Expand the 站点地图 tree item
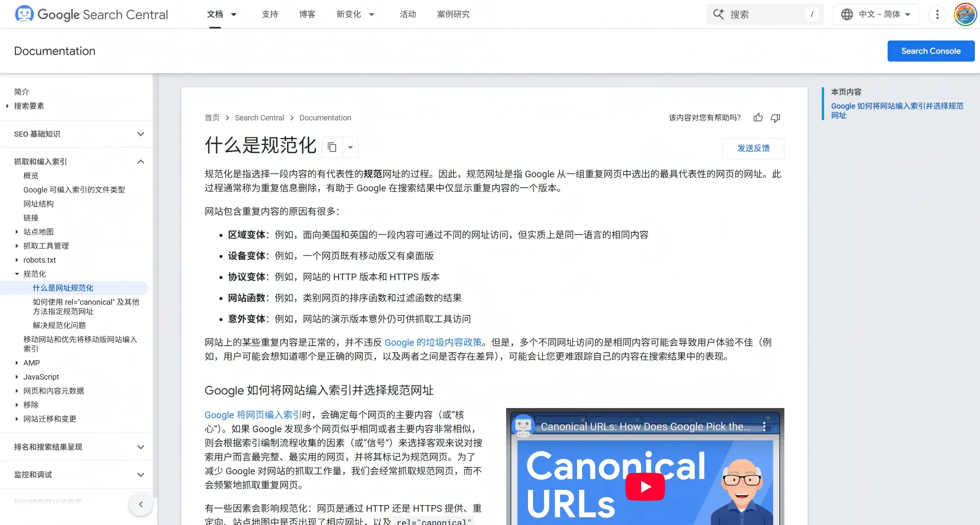Image resolution: width=980 pixels, height=525 pixels. [x=17, y=231]
